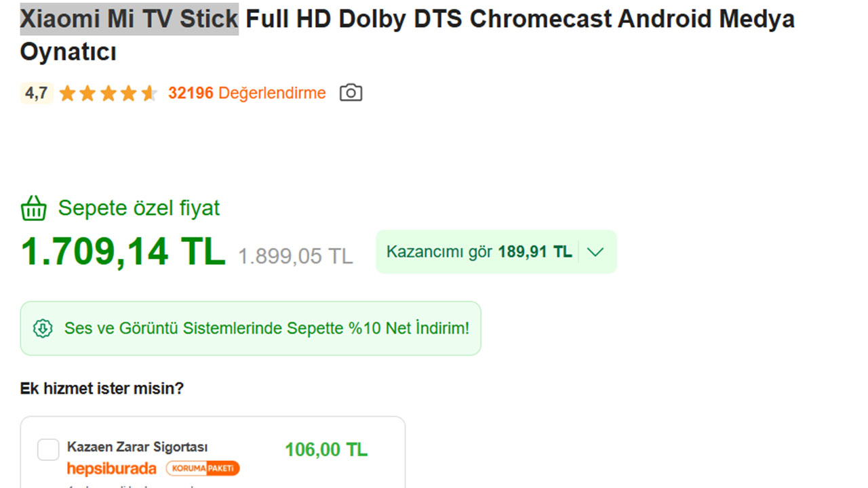Open the Sepette %10 Net İndirim campaign text
Screen dimensions: 868x488
[x=267, y=329]
